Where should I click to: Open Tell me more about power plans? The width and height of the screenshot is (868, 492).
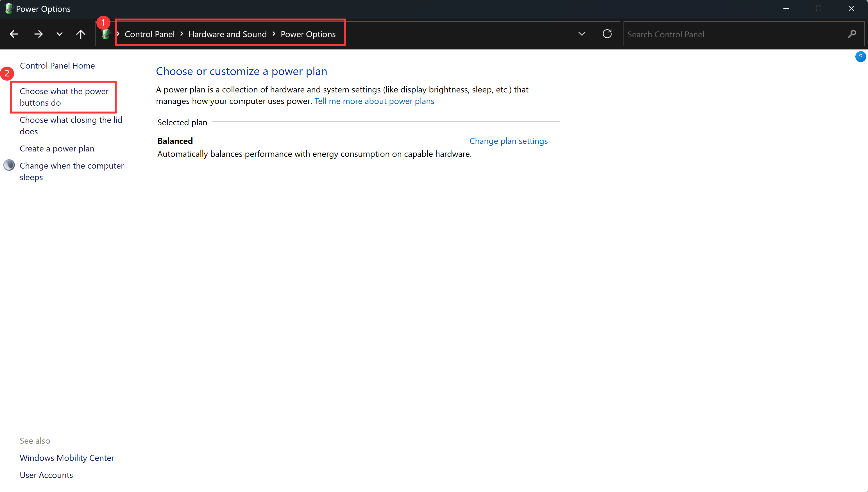374,101
